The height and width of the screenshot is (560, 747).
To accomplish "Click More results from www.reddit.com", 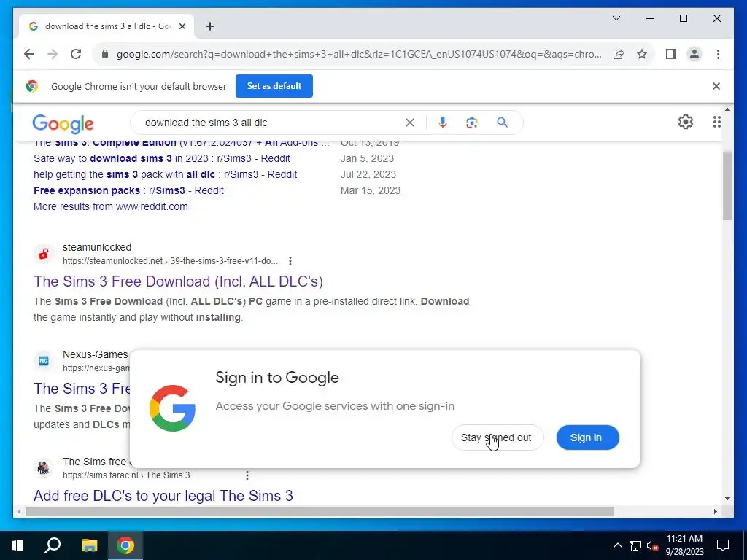I will coord(111,206).
